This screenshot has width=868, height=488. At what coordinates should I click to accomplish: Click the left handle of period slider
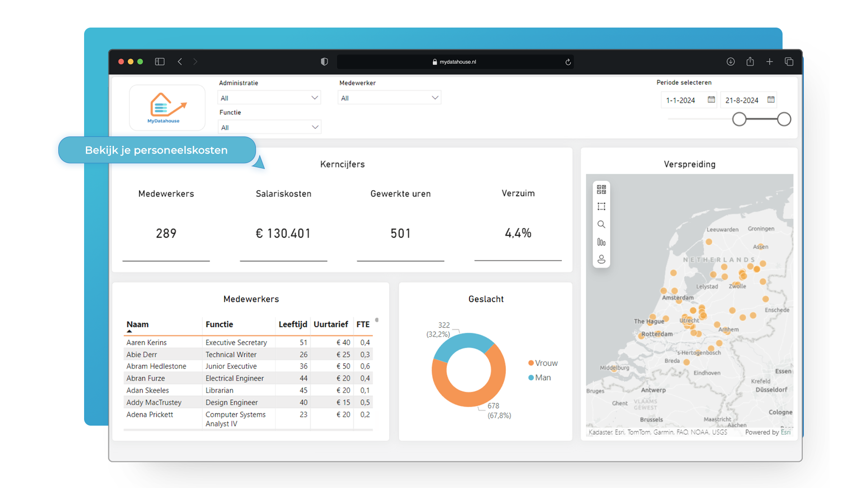pos(739,119)
